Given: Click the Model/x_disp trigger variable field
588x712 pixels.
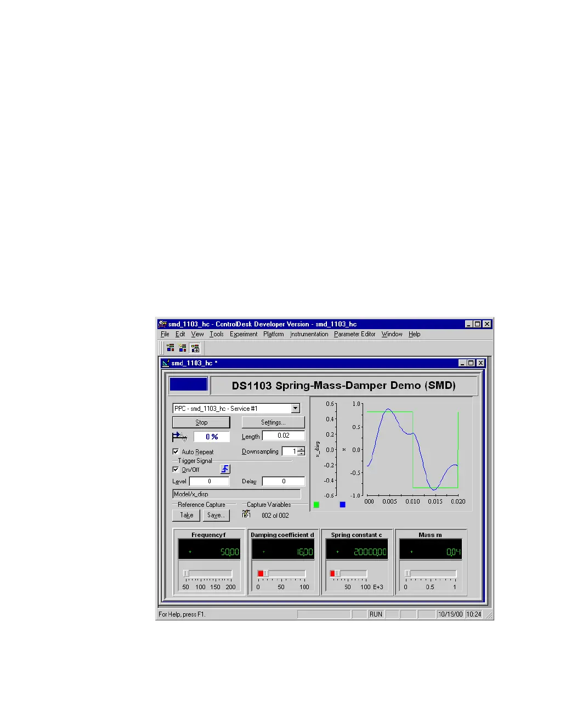Looking at the screenshot, I should [x=236, y=494].
